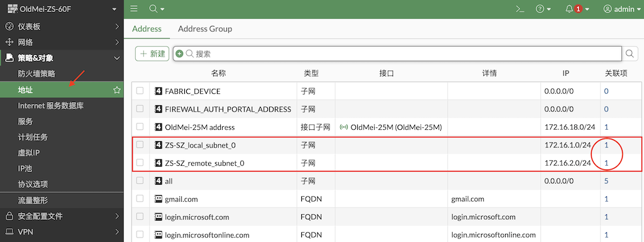Viewport: 644px width, 242px height.
Task: Click the 策略&对象 policy icon
Action: click(x=9, y=58)
